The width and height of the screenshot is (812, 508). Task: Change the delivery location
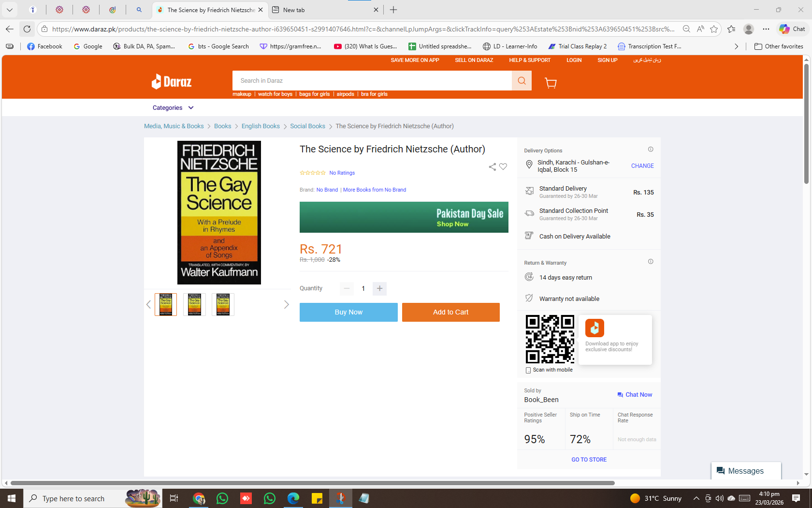[x=642, y=166]
